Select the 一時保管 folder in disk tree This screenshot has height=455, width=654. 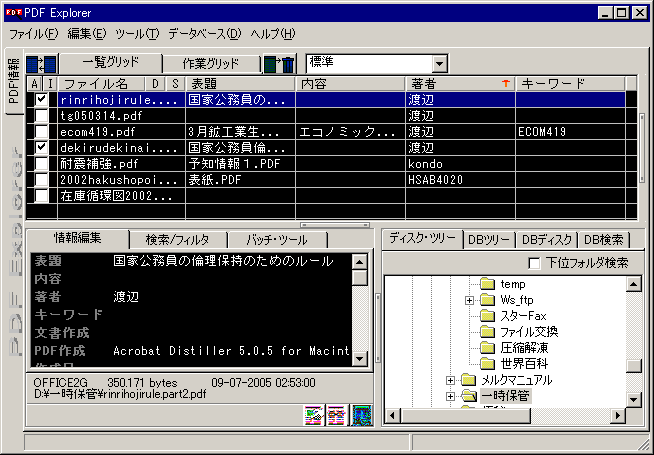pos(504,397)
